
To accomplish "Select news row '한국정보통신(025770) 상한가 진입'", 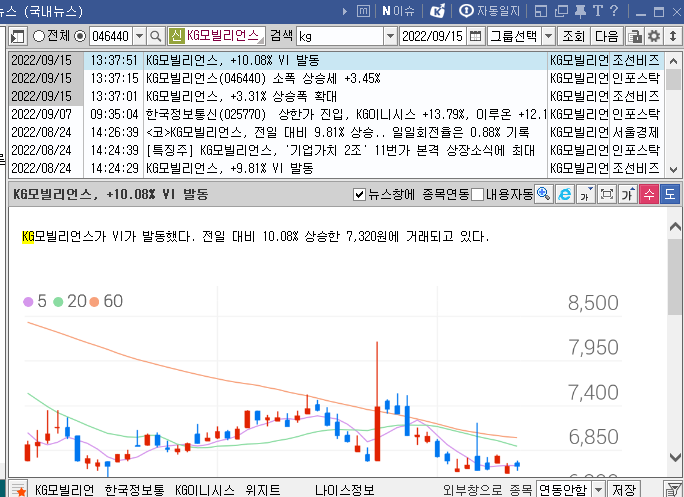I will point(336,114).
